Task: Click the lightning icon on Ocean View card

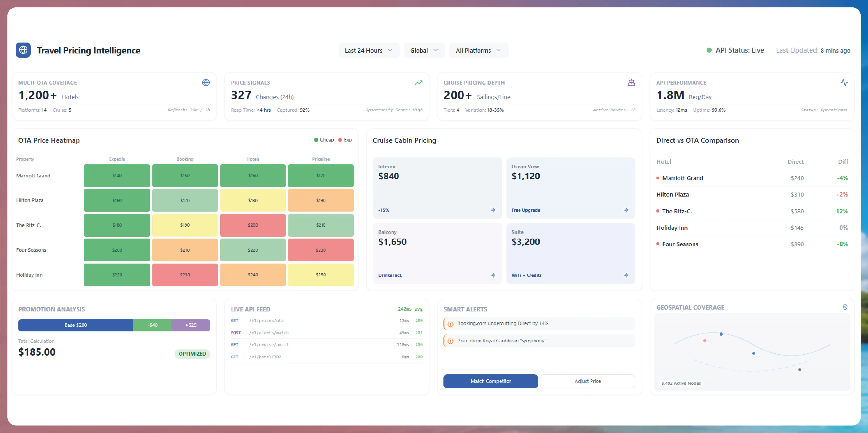Action: click(626, 210)
